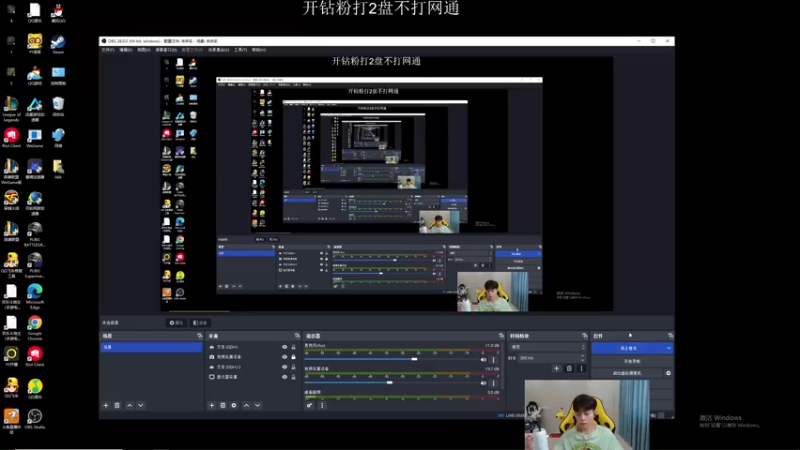Mute the 视频采集设备 audio channel
Viewport: 800px width, 450px height.
483,383
